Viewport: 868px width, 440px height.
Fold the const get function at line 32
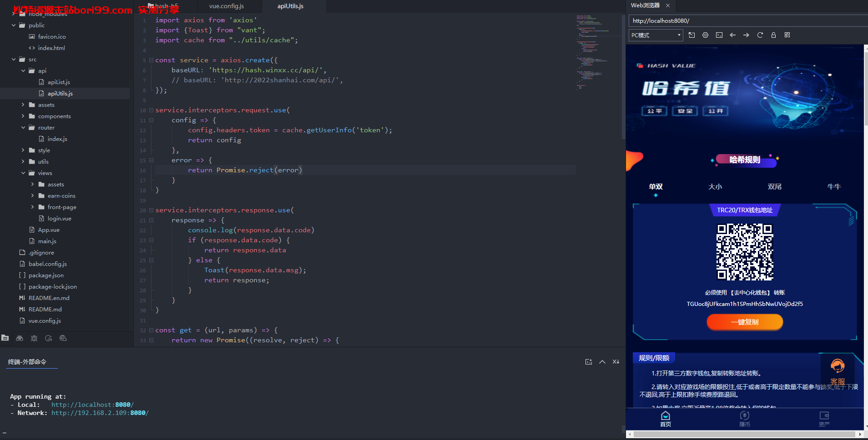pyautogui.click(x=151, y=330)
